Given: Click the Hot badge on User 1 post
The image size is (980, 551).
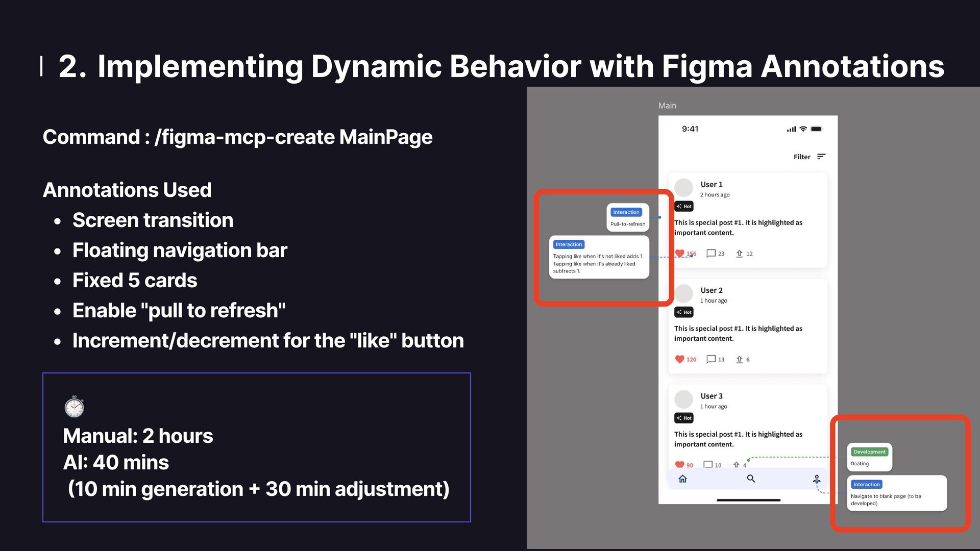Looking at the screenshot, I should pyautogui.click(x=684, y=206).
